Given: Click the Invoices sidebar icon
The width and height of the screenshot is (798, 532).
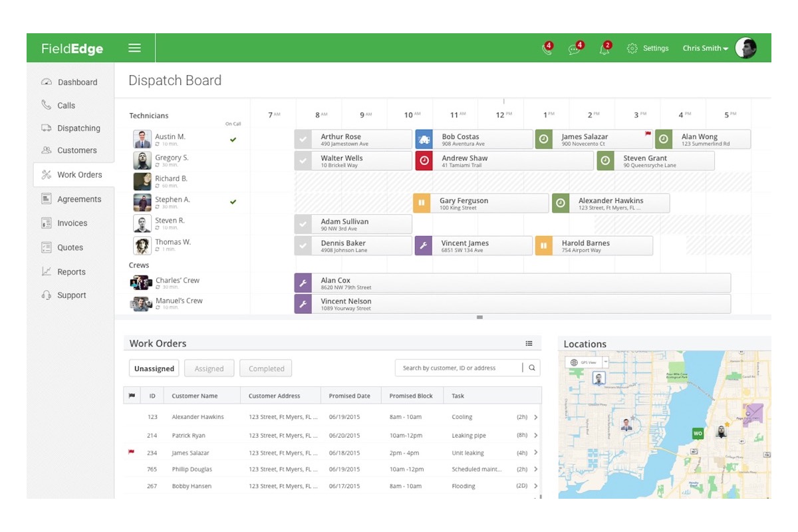Looking at the screenshot, I should 46,223.
